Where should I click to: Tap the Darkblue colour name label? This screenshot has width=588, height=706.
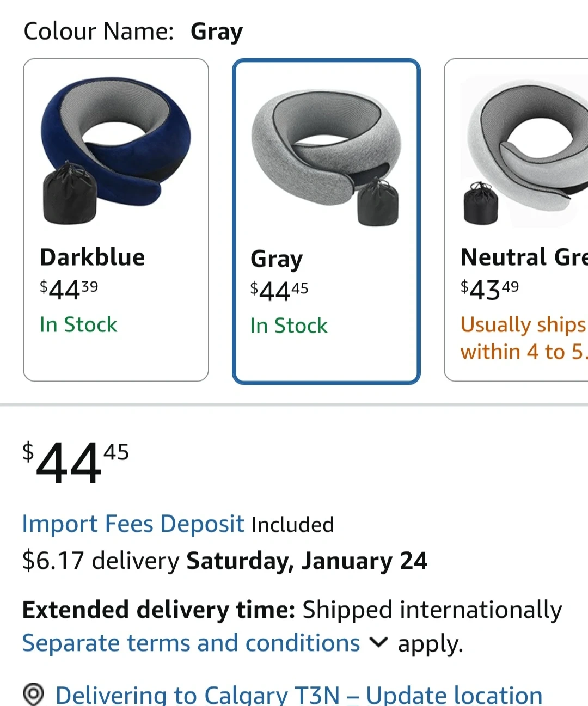[x=93, y=257]
